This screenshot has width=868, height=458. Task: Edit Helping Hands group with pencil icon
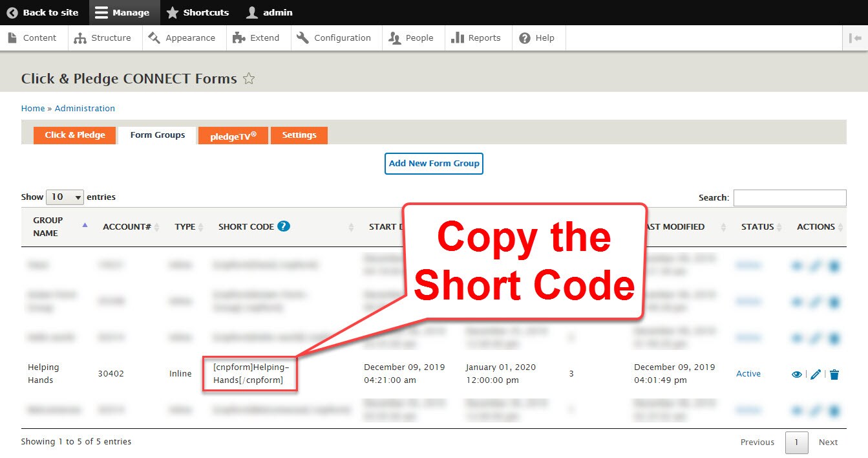816,375
